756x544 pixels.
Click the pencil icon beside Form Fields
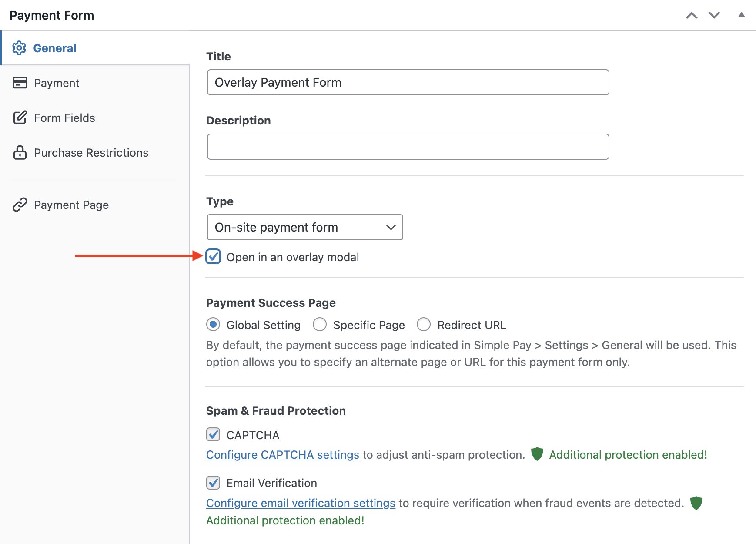20,118
